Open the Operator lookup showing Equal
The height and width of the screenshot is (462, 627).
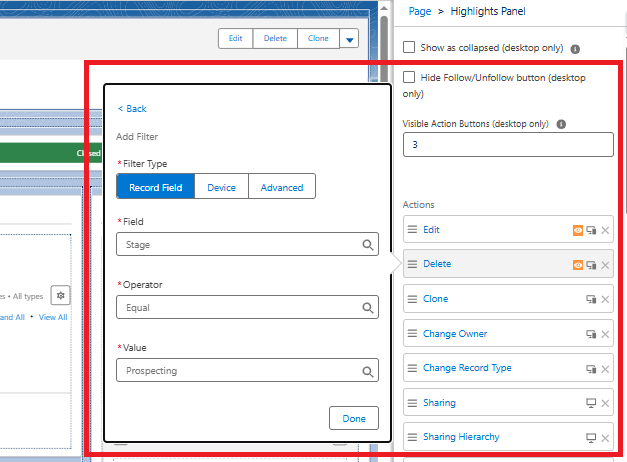[x=247, y=308]
